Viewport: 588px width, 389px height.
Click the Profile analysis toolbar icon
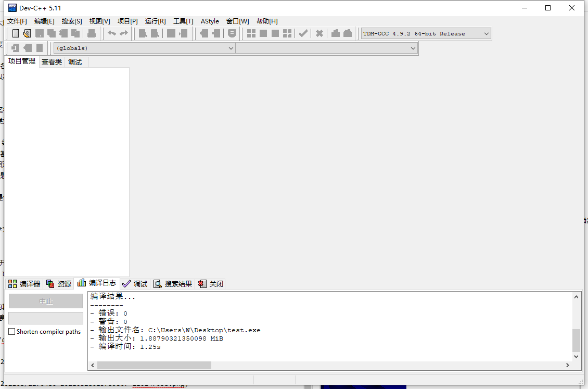pos(336,33)
